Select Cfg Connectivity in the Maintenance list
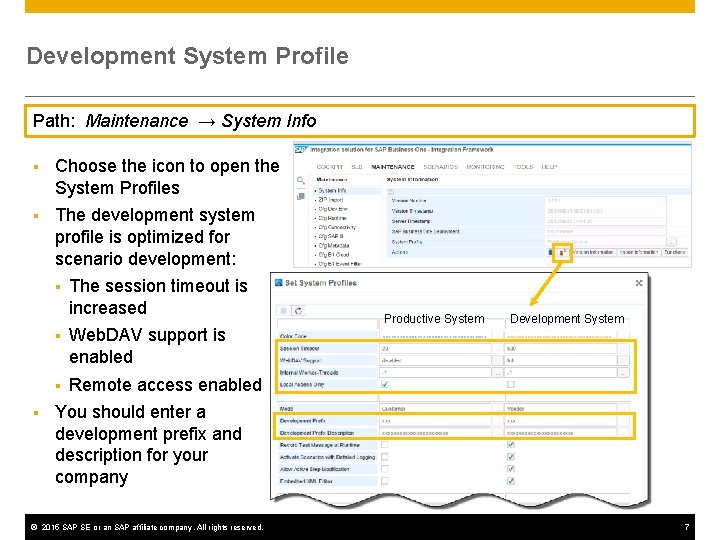 [x=337, y=227]
